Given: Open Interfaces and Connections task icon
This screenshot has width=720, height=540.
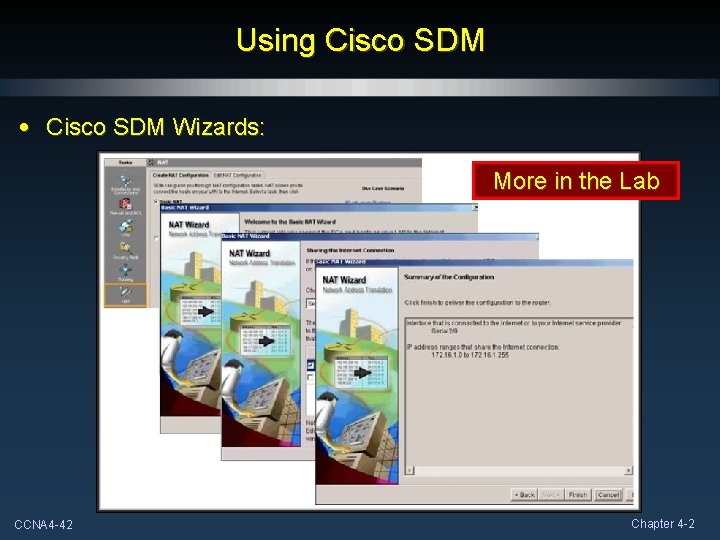Looking at the screenshot, I should pos(125,185).
